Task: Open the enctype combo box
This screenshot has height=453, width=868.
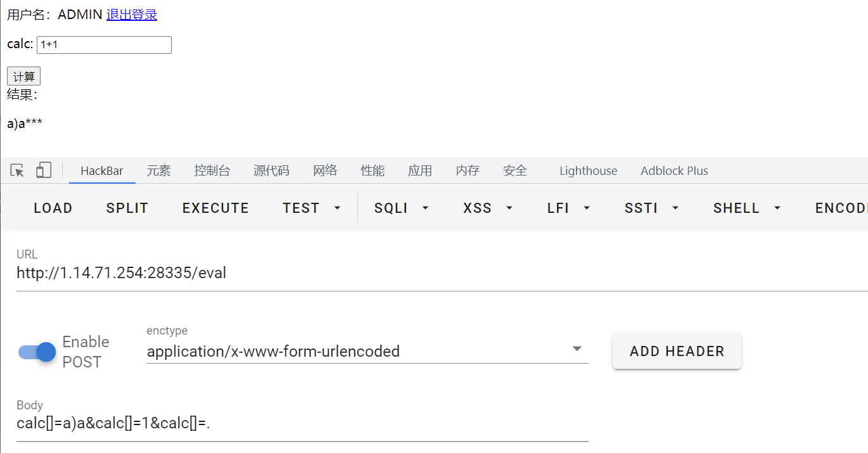Action: pyautogui.click(x=366, y=351)
